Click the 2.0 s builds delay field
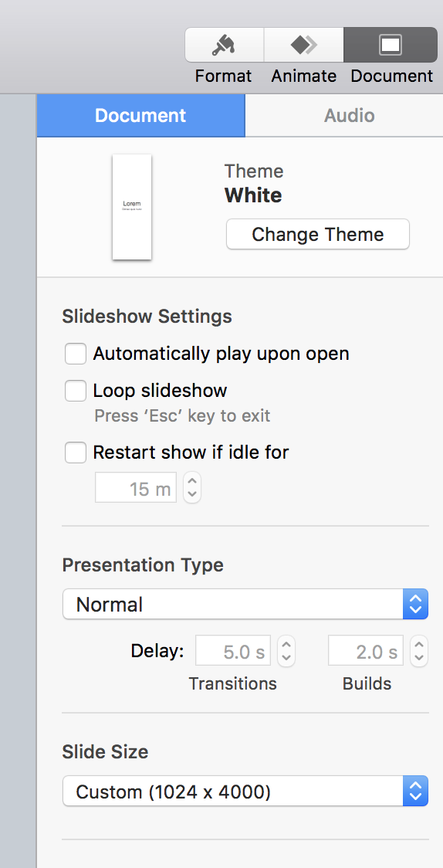The height and width of the screenshot is (868, 443). pos(366,650)
